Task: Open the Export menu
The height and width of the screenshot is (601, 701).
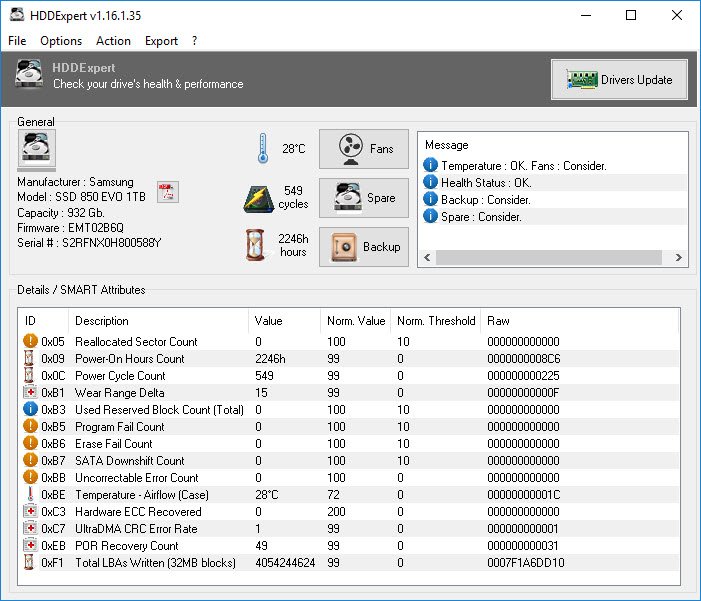Action: pyautogui.click(x=161, y=41)
